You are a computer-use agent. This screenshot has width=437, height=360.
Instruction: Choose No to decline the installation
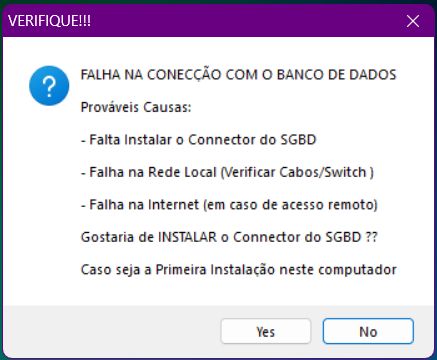[368, 331]
